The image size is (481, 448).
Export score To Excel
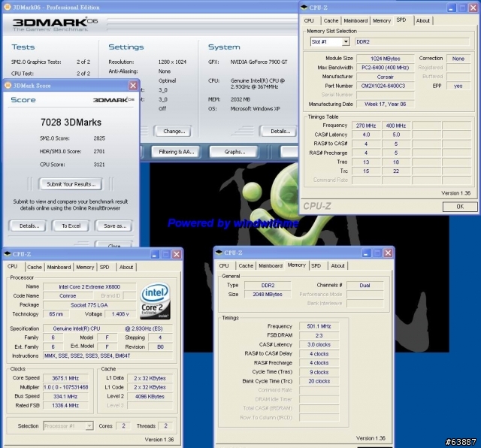pyautogui.click(x=71, y=226)
